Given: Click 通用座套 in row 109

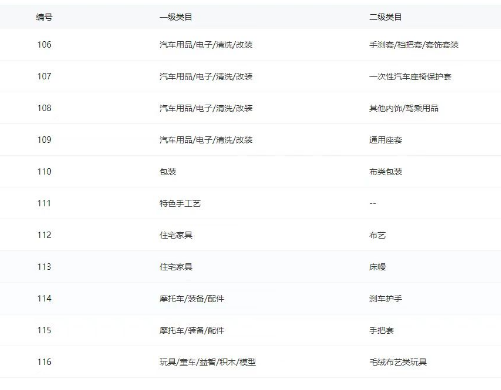Looking at the screenshot, I should 386,140.
